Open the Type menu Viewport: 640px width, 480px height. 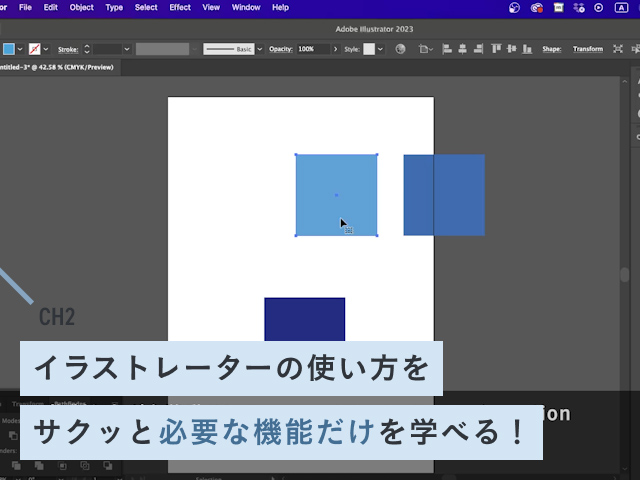(114, 7)
